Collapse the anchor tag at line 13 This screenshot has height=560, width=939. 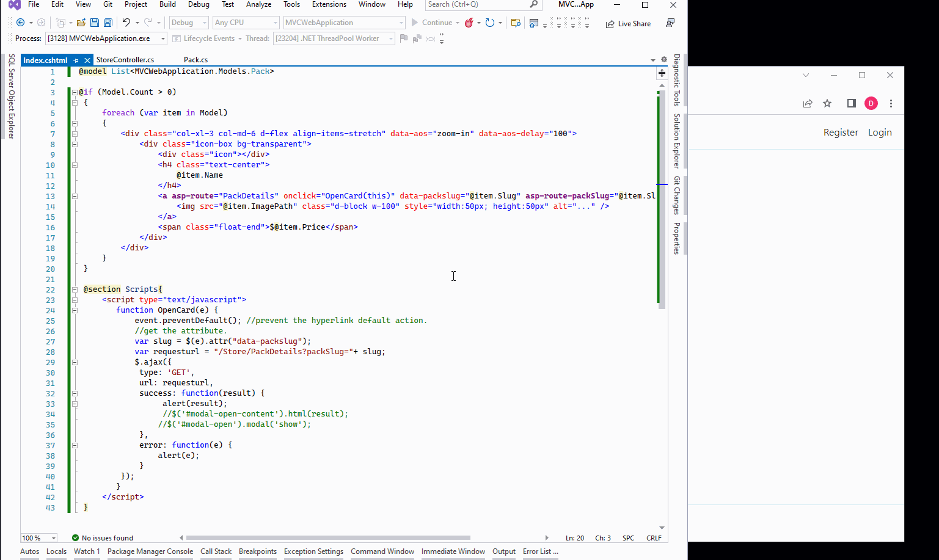75,196
